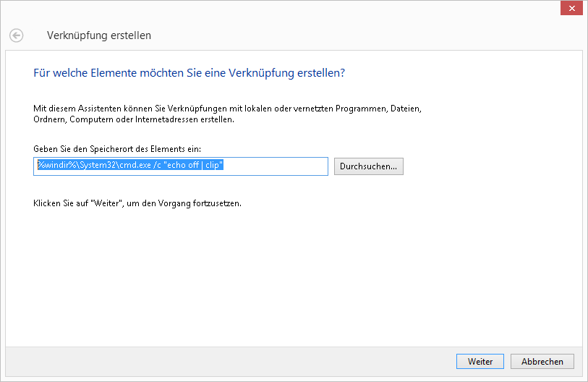Click empty space after text in input field
This screenshot has height=382, width=588.
282,166
